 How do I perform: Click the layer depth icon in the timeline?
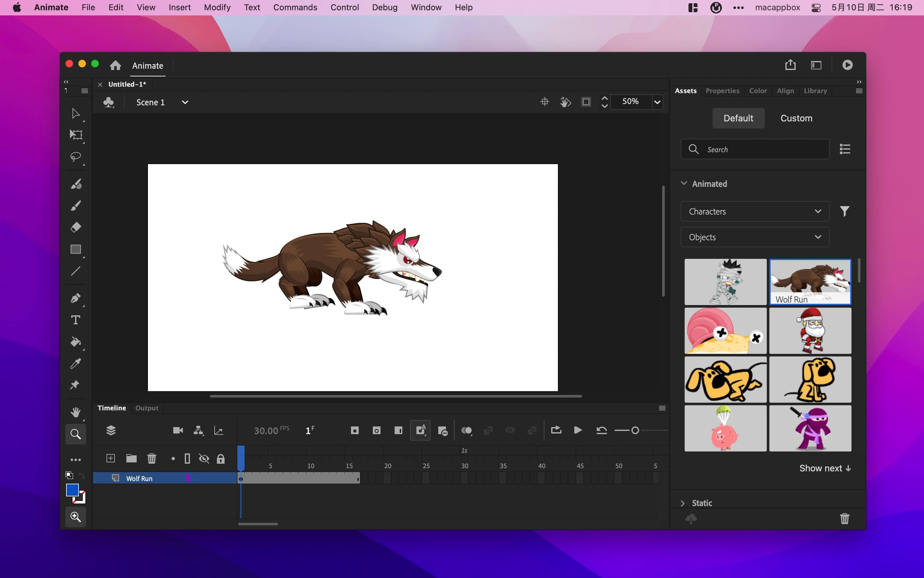click(x=219, y=431)
